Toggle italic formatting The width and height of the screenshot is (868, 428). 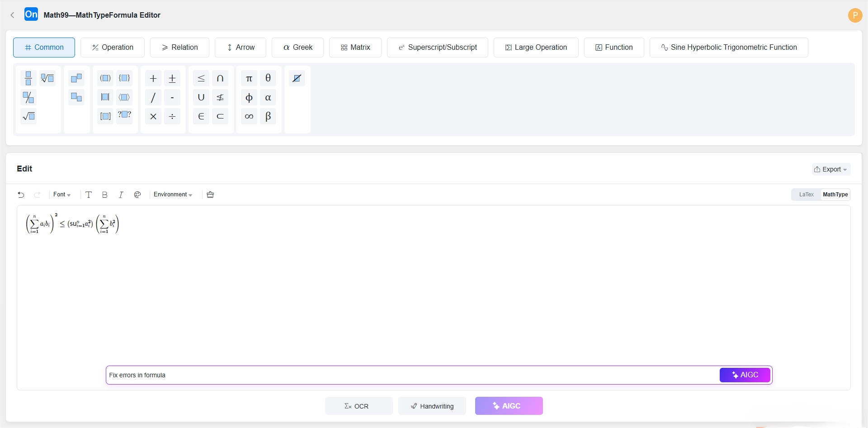[x=121, y=195]
